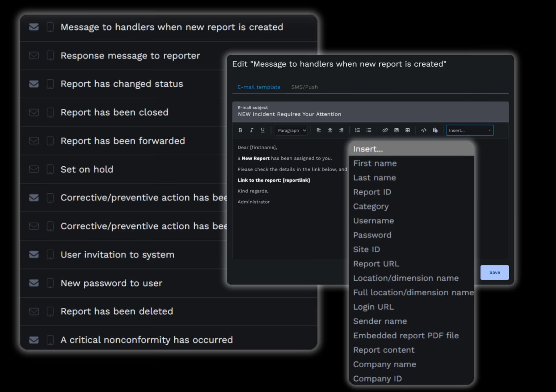The width and height of the screenshot is (556, 392).
Task: Toggle email icon for 'User invitation to system'
Action: pyautogui.click(x=34, y=254)
